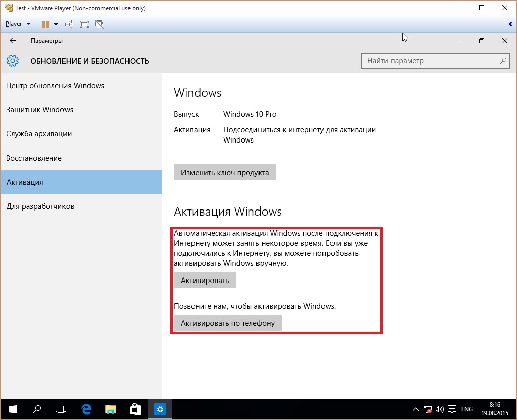Click the Settings app taskbar button

[160, 409]
